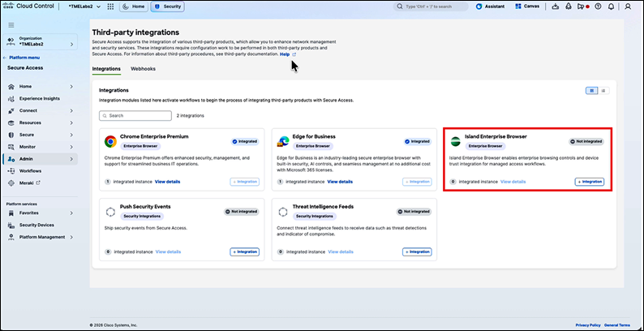Click the Chrome Enterprise Premium logo
Viewport: 644px width, 331px height.
[x=110, y=142]
